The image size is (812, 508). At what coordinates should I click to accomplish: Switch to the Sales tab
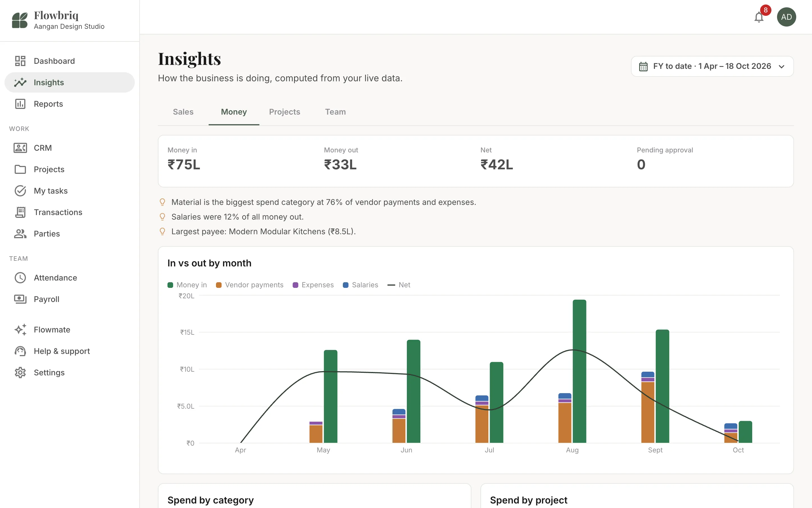[x=183, y=112]
